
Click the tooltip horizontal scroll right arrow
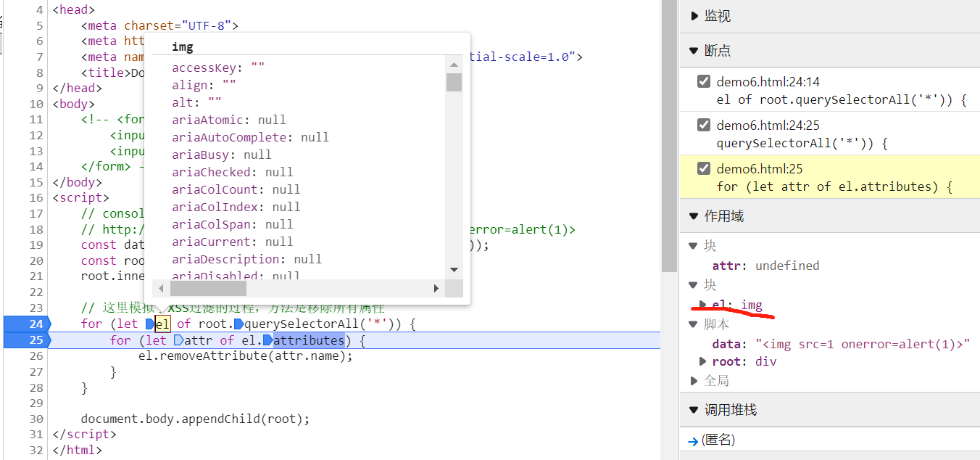coord(436,289)
